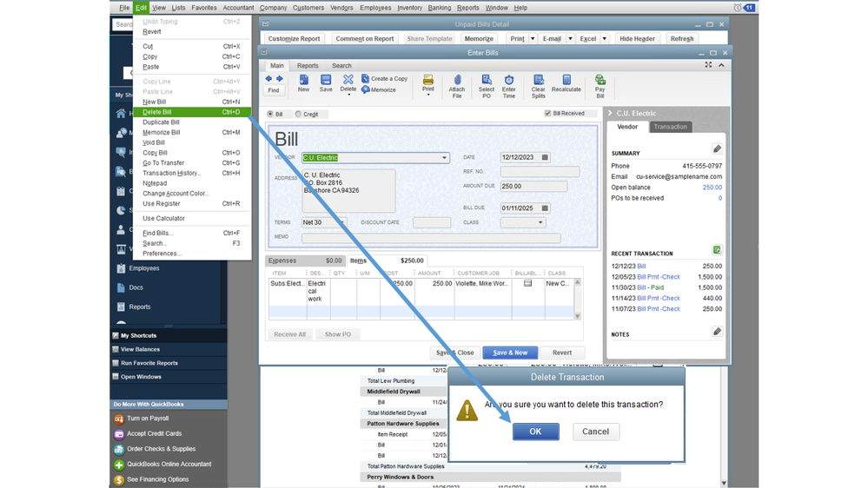Click the recent transaction report icon
This screenshot has height=488, width=868.
point(717,250)
